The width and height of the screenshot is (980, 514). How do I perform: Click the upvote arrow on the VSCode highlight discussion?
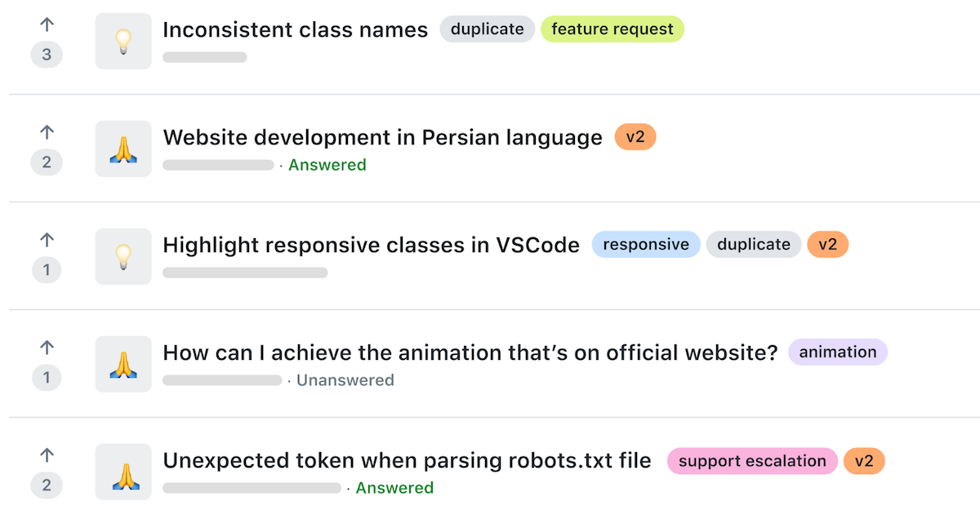point(47,240)
